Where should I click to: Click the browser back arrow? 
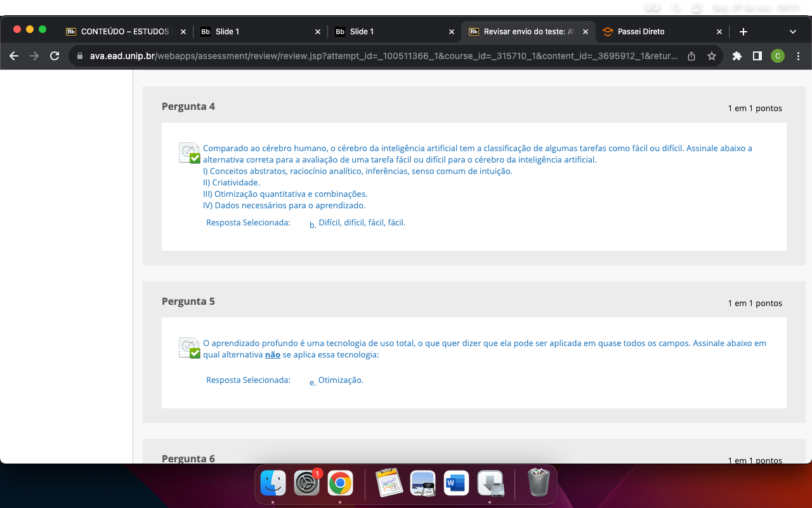14,56
